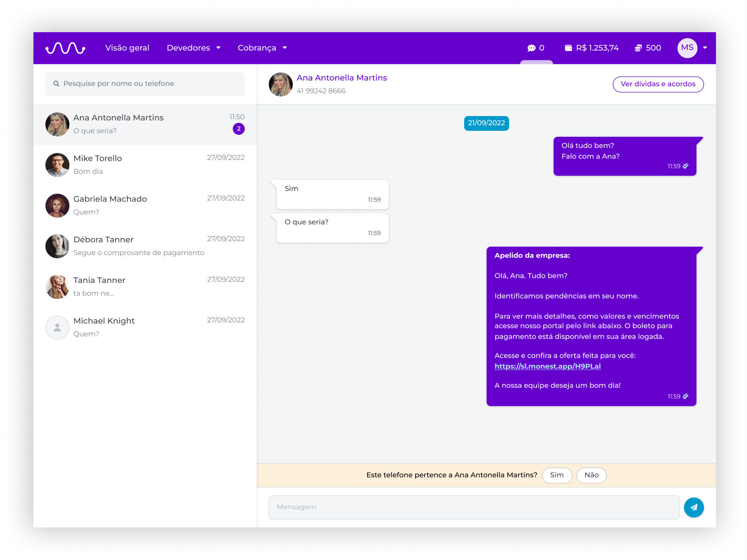The image size is (747, 560).
Task: Expand the Devedores dropdown menu
Action: 193,48
